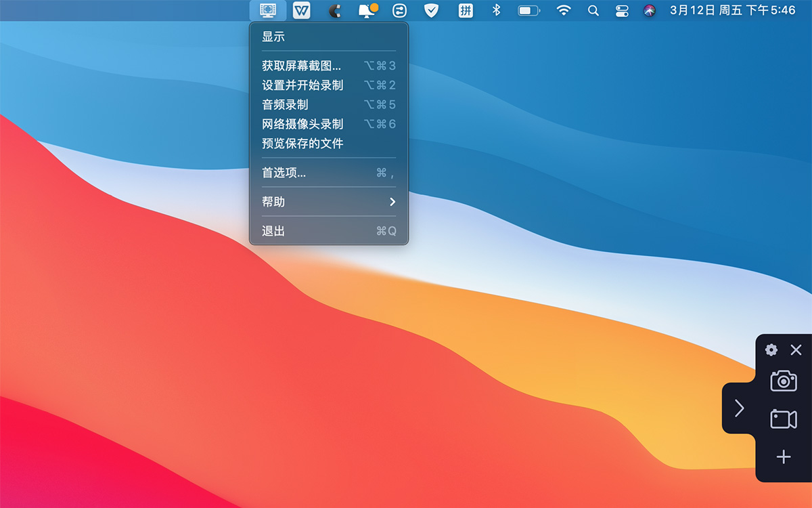Open Control Center

(x=622, y=10)
